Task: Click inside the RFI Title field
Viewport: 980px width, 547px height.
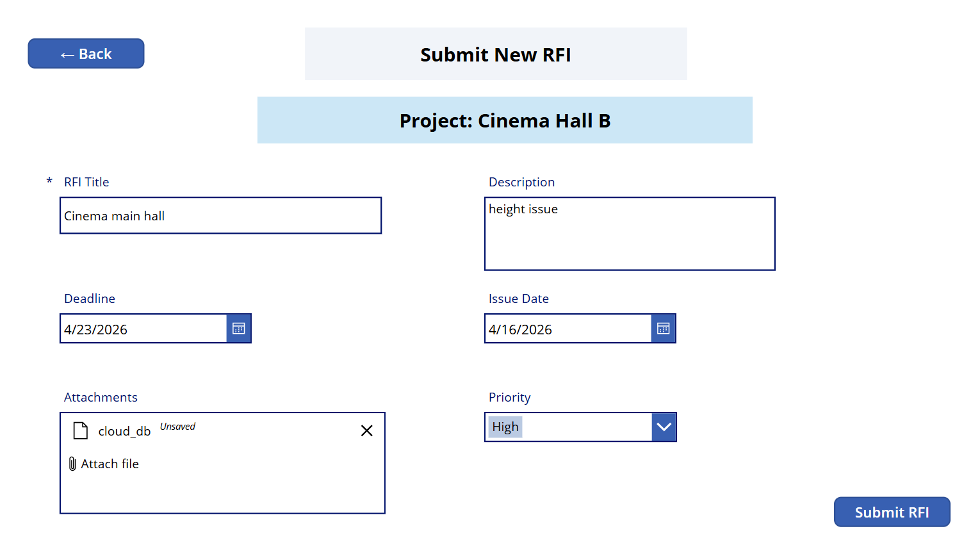Action: (x=220, y=215)
